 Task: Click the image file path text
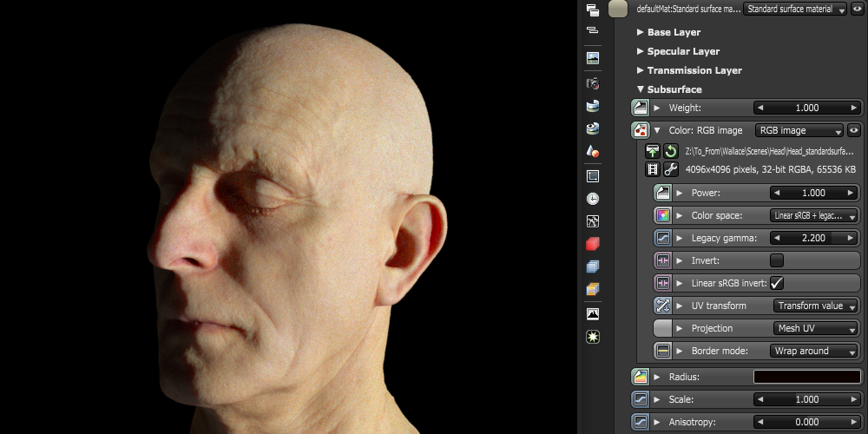(769, 151)
